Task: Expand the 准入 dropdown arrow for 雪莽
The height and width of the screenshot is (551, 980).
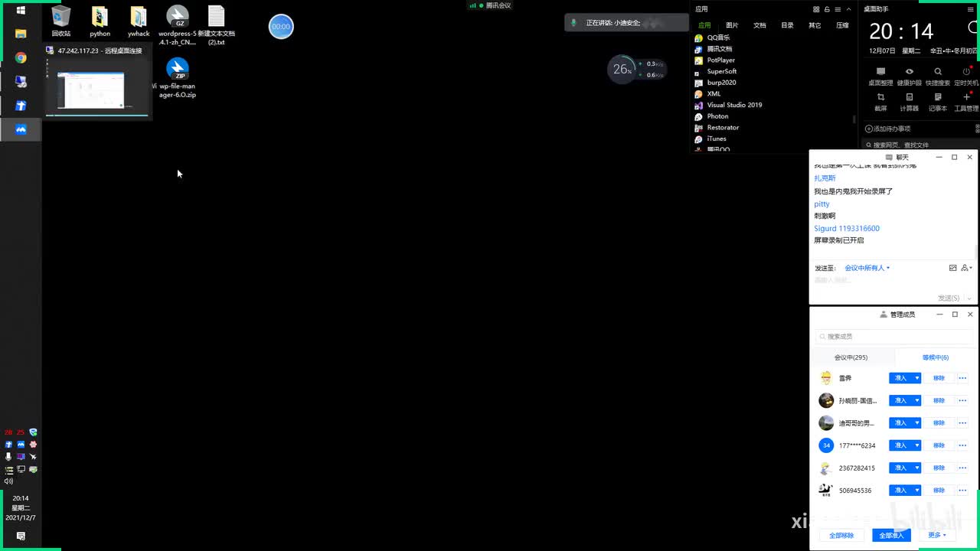Action: [x=917, y=378]
